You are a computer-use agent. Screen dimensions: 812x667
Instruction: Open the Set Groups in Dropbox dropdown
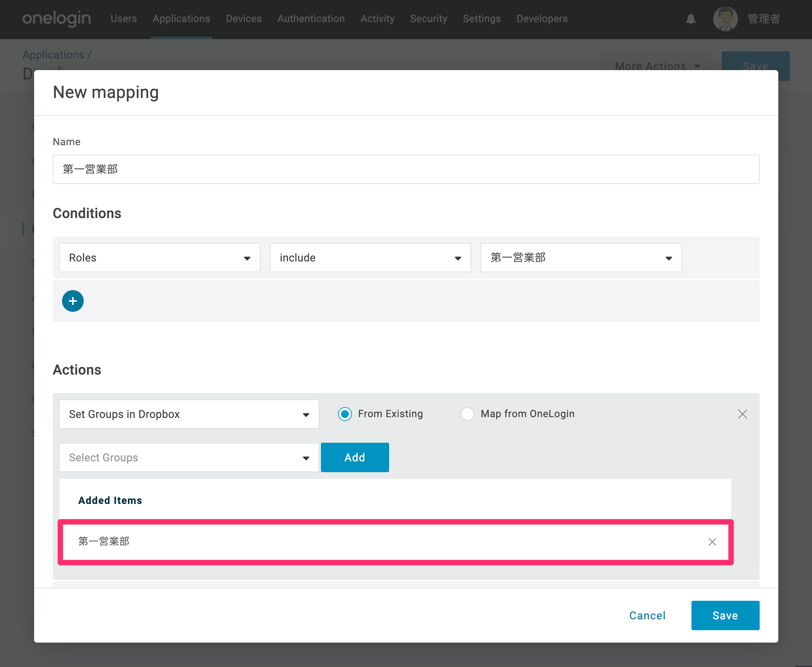pos(189,414)
